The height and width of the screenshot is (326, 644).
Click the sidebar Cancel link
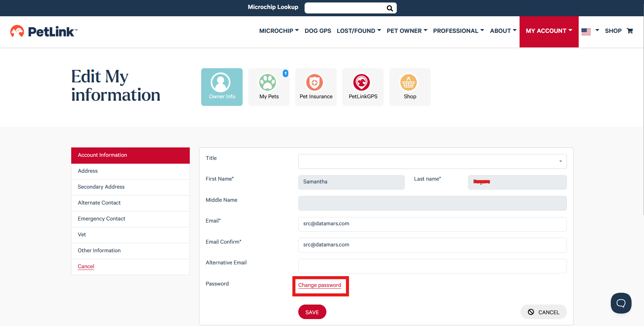point(86,266)
